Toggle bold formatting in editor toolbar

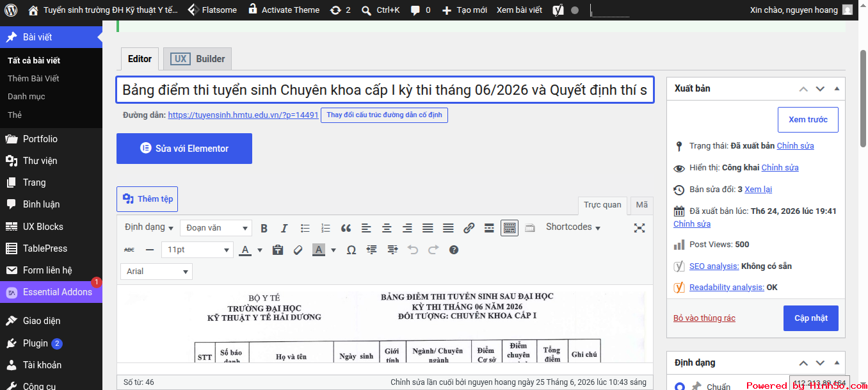[x=264, y=228]
